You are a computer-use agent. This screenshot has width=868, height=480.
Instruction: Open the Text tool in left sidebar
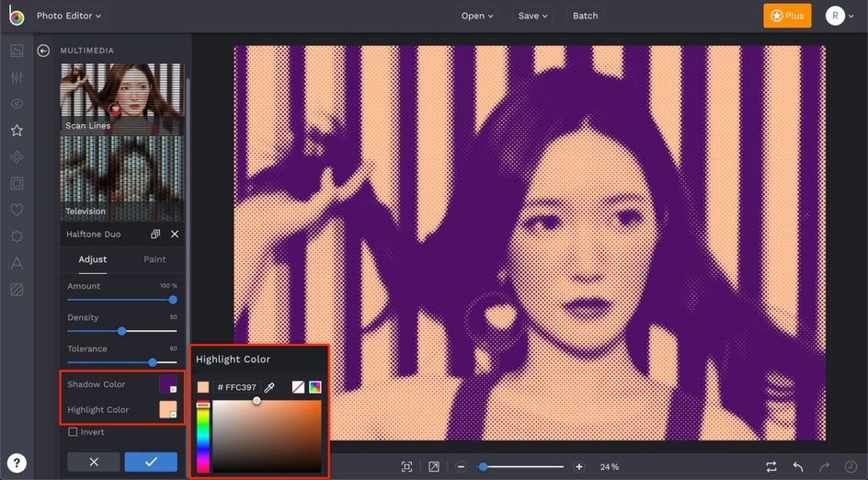coord(17,263)
